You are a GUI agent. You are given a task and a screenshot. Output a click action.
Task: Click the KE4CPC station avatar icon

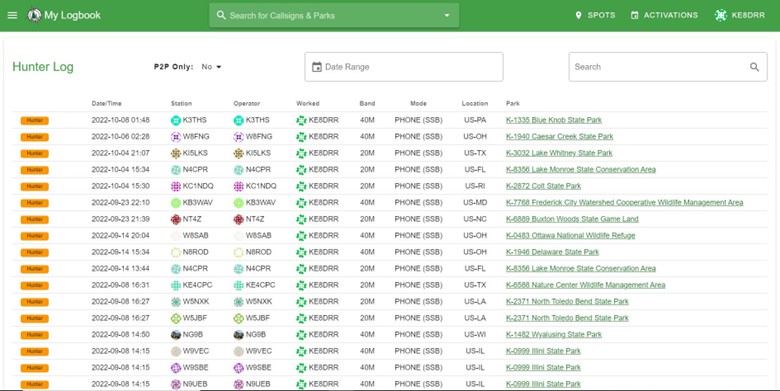click(176, 285)
